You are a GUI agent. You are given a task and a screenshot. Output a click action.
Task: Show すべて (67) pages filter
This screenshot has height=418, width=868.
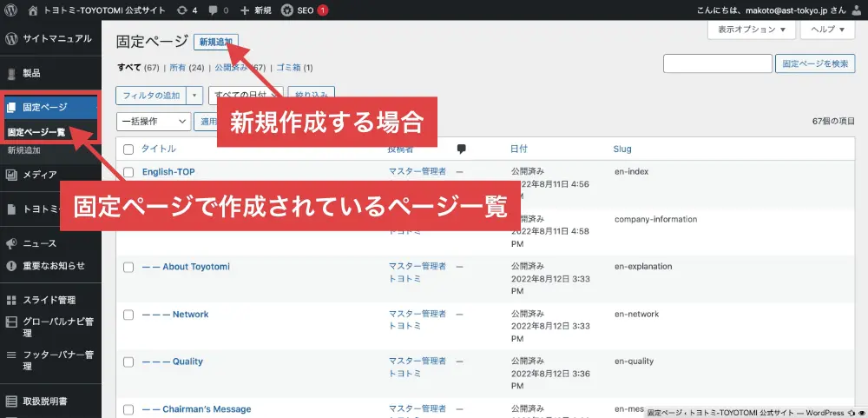point(138,68)
